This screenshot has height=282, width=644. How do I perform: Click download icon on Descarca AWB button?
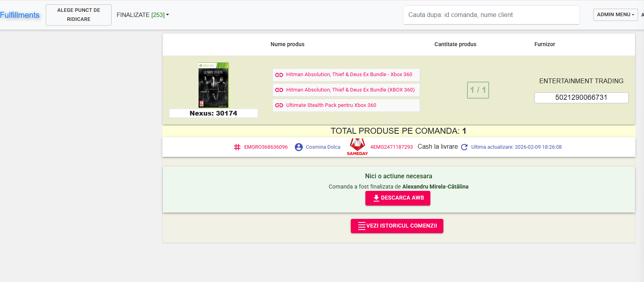click(x=376, y=198)
